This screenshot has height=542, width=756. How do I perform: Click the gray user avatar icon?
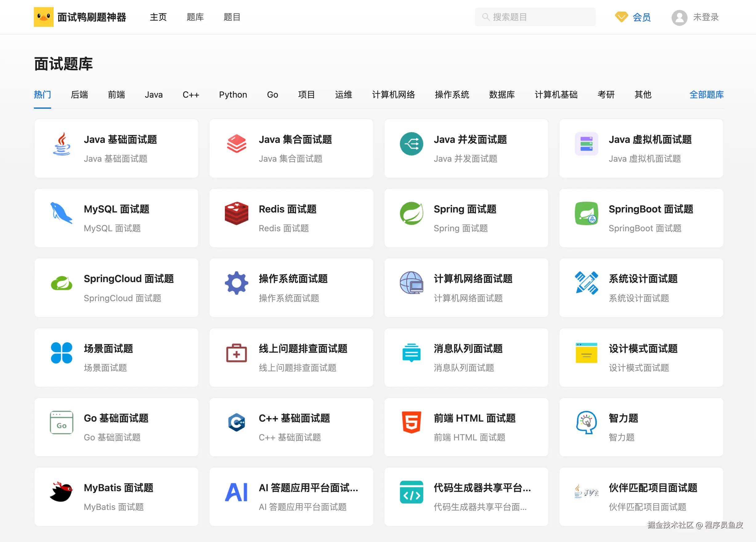click(x=679, y=17)
